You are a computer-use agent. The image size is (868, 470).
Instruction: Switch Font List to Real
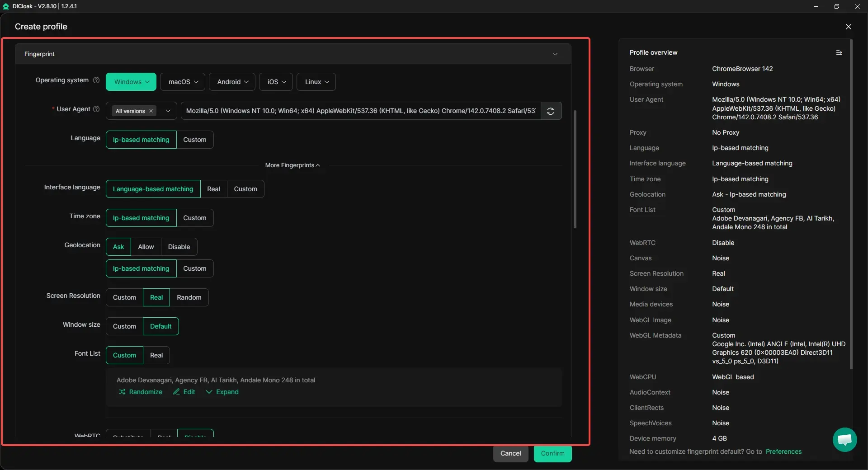pyautogui.click(x=156, y=355)
